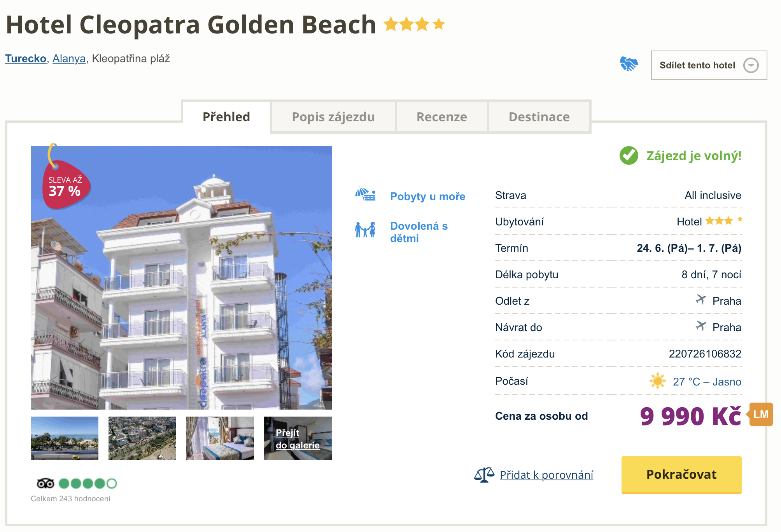The image size is (781, 532).
Task: Click the orange LM last-minute badge
Action: [761, 415]
